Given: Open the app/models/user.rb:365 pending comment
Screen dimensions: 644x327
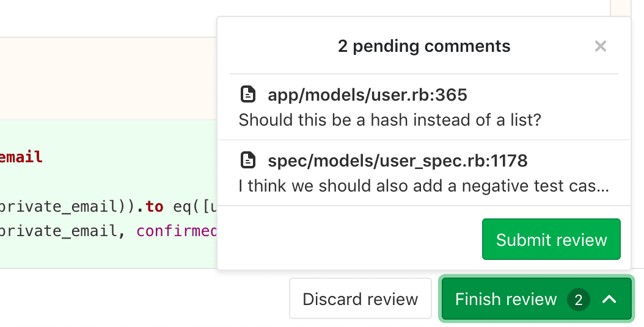Looking at the screenshot, I should pyautogui.click(x=367, y=95).
